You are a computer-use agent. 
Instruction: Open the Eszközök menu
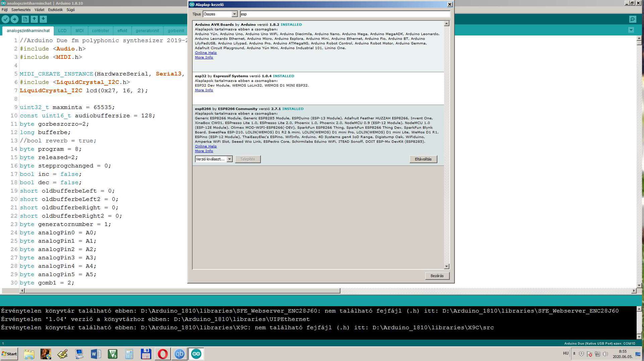tap(55, 10)
